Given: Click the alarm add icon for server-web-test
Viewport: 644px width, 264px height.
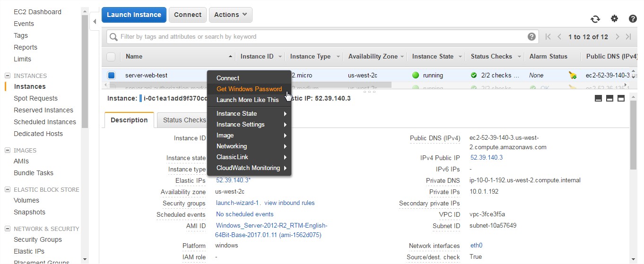Looking at the screenshot, I should tap(573, 75).
